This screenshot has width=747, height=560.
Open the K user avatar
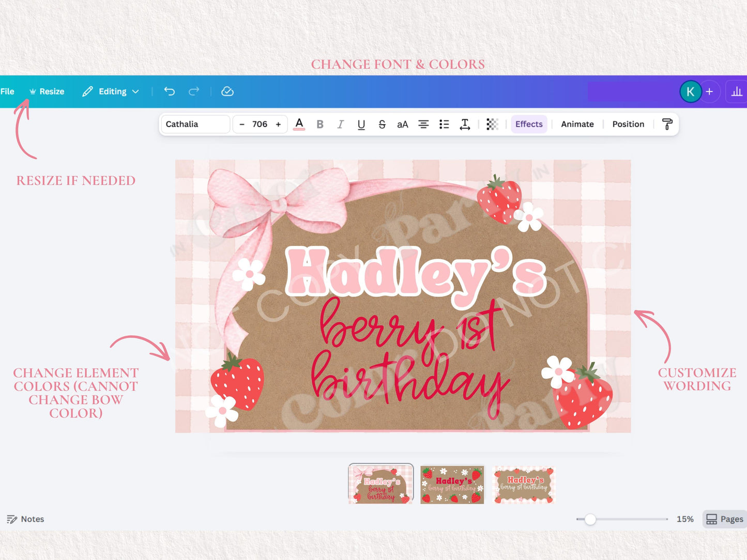(690, 91)
